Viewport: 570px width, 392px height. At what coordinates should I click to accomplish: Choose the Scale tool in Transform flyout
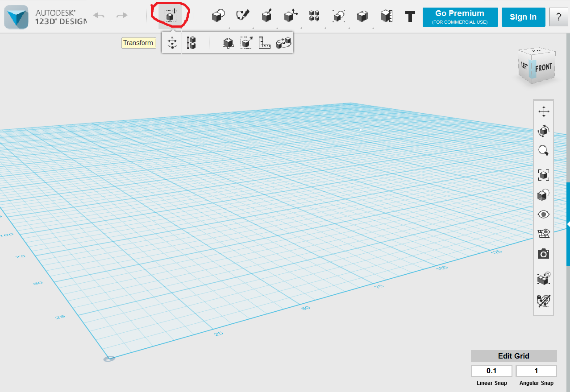[x=246, y=43]
